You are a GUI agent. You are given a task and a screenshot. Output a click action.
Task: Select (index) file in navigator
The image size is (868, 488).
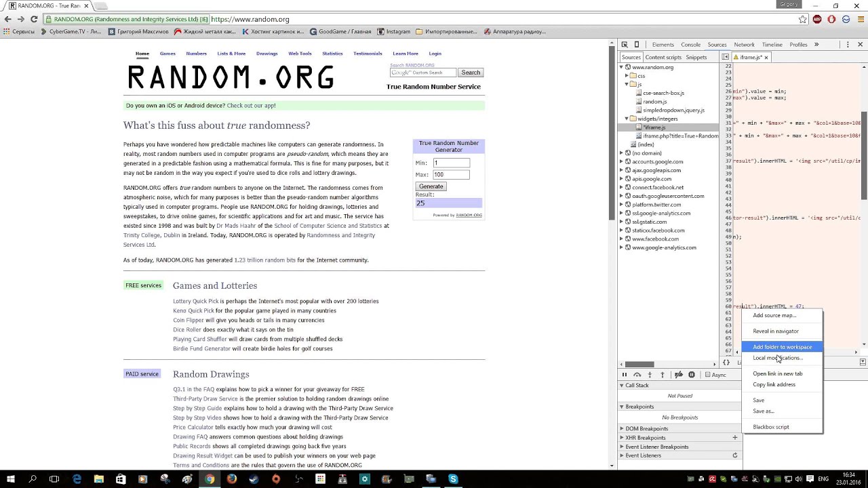tap(645, 144)
